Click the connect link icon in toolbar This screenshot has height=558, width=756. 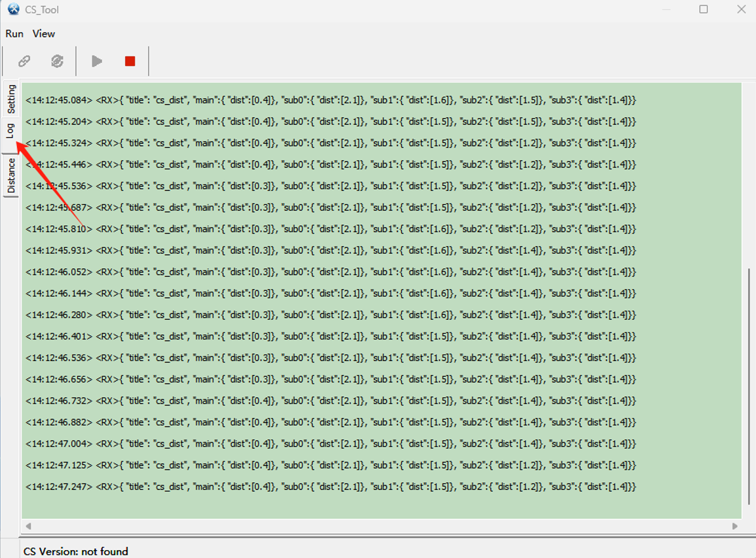[24, 61]
